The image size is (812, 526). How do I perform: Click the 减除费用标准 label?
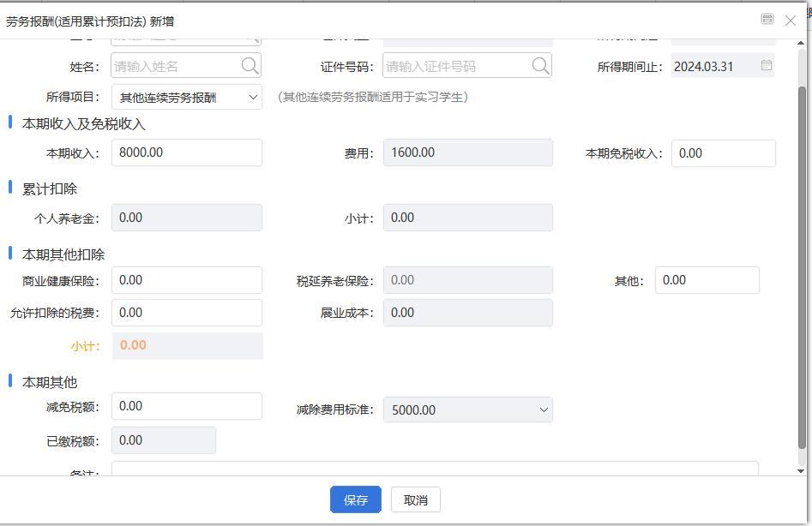click(334, 410)
